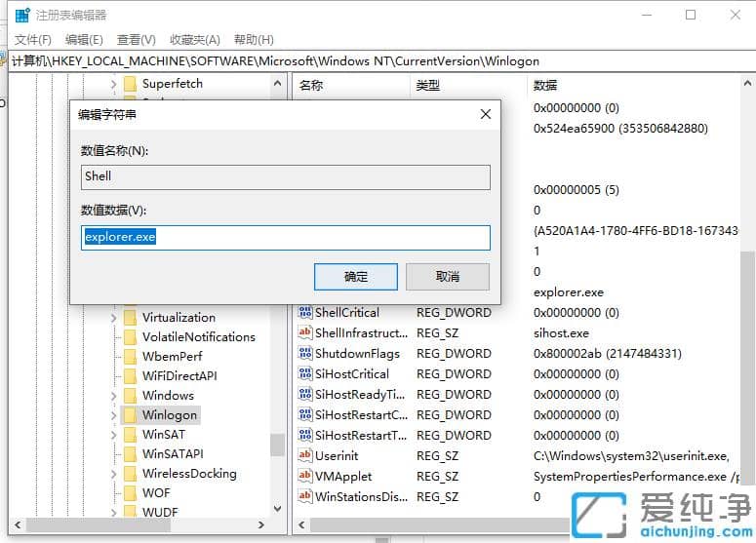Click the Superfetch folder icon
This screenshot has width=756, height=543.
tap(130, 84)
